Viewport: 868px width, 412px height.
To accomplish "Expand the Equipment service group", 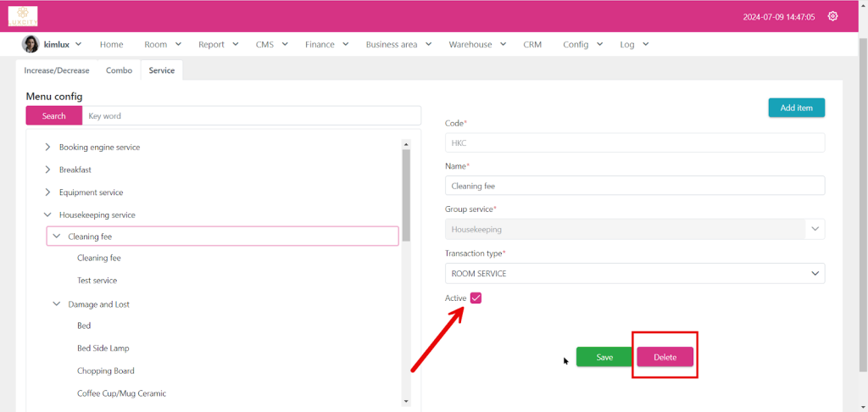I will coord(47,192).
